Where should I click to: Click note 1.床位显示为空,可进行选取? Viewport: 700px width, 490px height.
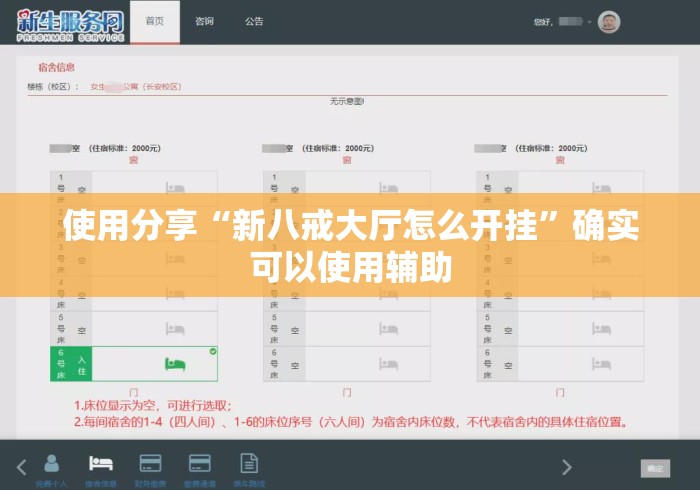[x=153, y=406]
